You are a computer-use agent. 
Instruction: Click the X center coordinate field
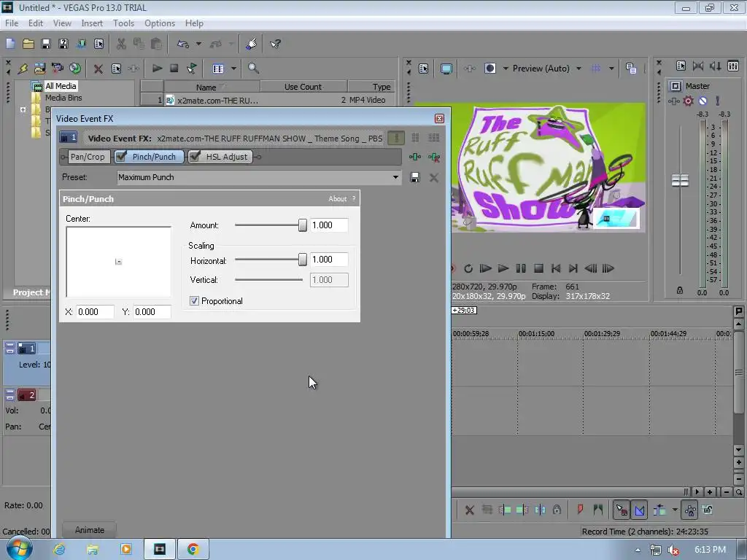[95, 312]
